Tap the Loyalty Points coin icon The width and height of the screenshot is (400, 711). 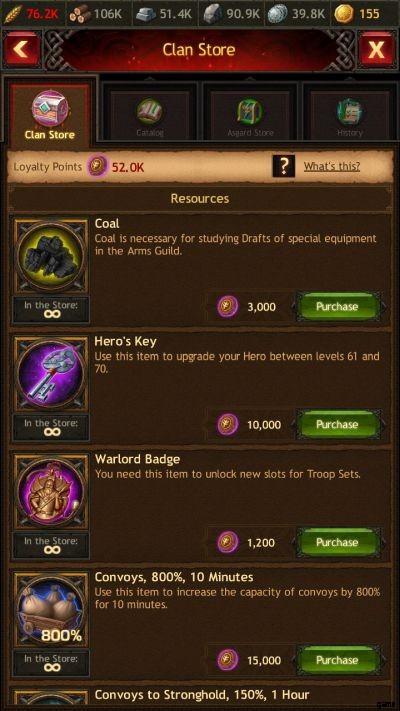[x=98, y=166]
